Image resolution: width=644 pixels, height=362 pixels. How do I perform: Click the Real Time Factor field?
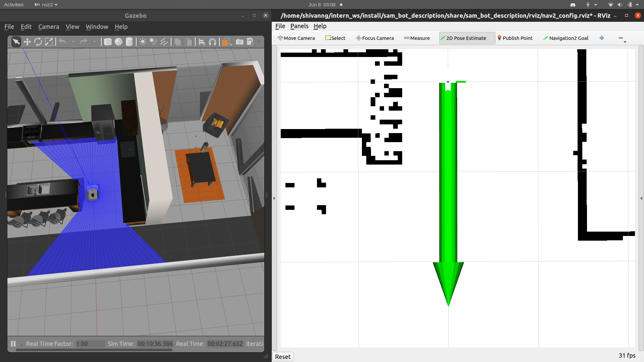[x=90, y=344]
